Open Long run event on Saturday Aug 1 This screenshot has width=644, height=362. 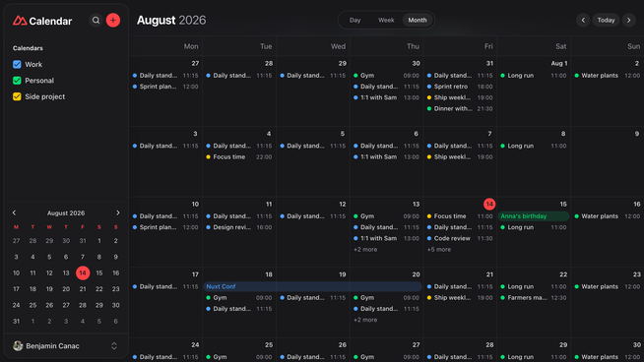click(x=534, y=76)
